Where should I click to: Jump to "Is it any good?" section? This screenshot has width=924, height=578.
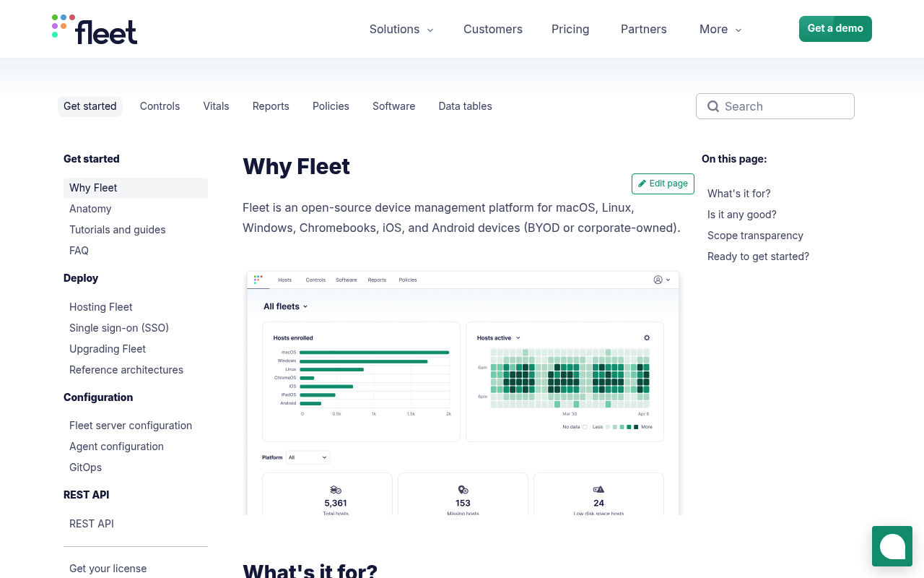[x=742, y=215]
